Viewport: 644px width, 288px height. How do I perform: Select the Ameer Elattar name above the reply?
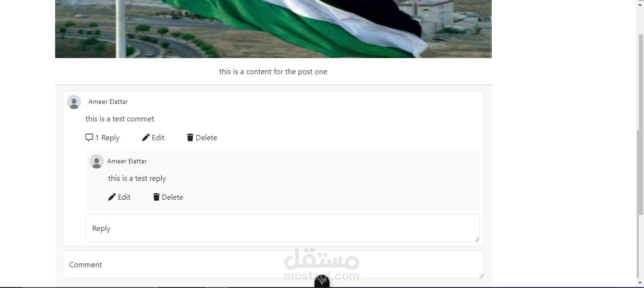click(127, 161)
